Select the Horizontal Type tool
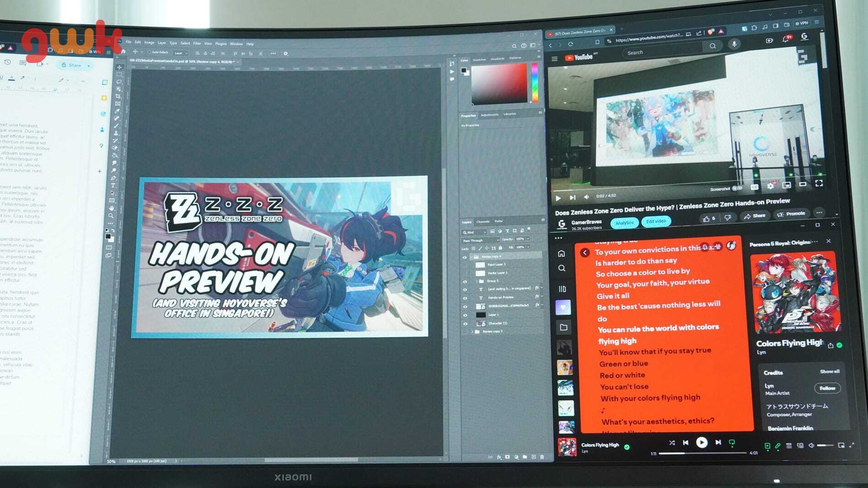Screen dimensions: 868x488 coord(113,185)
